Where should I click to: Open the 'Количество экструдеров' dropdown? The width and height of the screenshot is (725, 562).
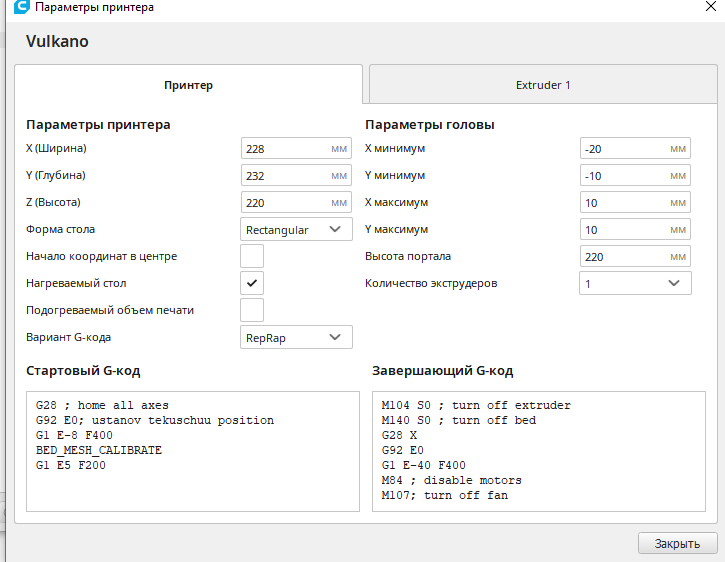(x=635, y=283)
